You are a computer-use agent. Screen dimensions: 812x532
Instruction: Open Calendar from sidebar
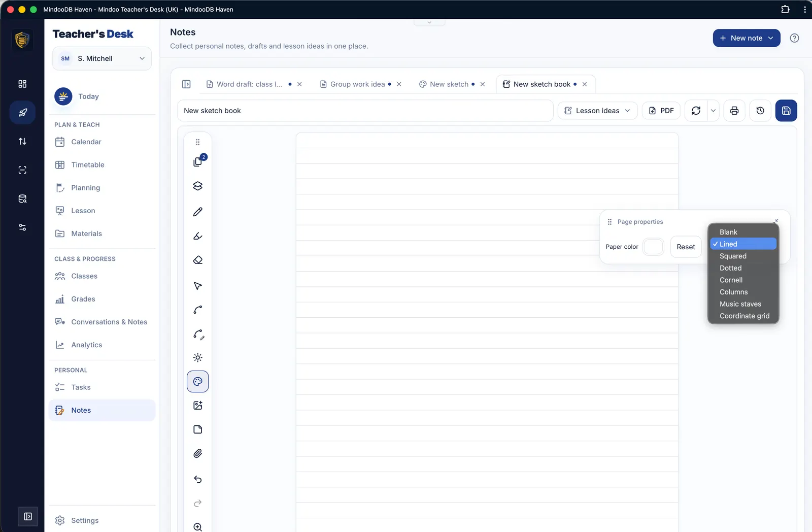[x=102, y=142]
